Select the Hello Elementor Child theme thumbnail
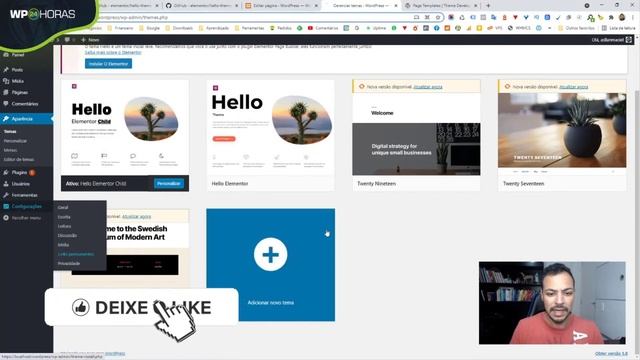Screen dimensions: 640x360 click(125, 127)
